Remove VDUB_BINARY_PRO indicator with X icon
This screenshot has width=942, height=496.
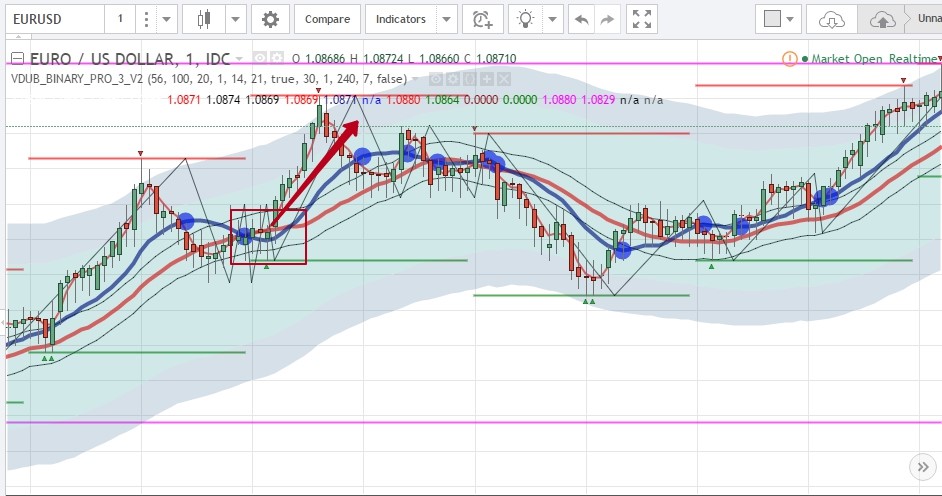[x=504, y=79]
